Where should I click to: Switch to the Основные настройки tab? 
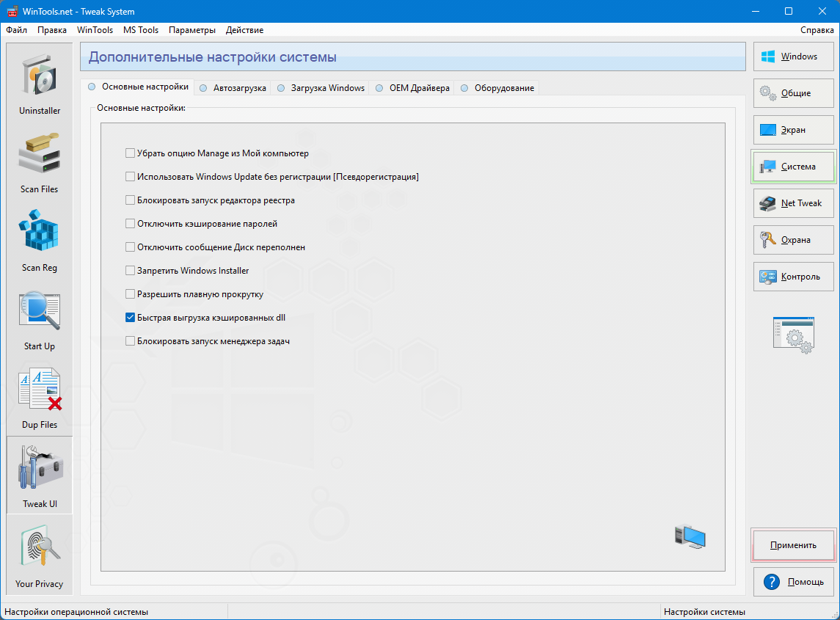click(138, 87)
